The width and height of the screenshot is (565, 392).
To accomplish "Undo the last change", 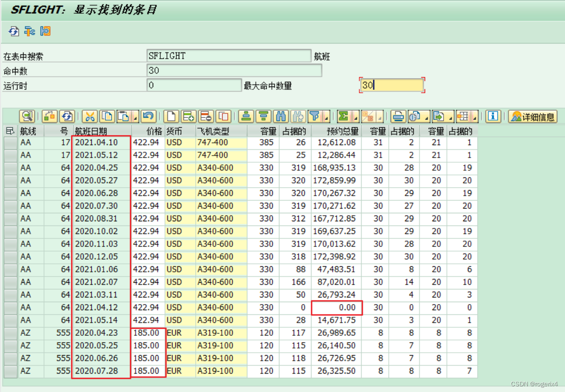I will pyautogui.click(x=148, y=117).
